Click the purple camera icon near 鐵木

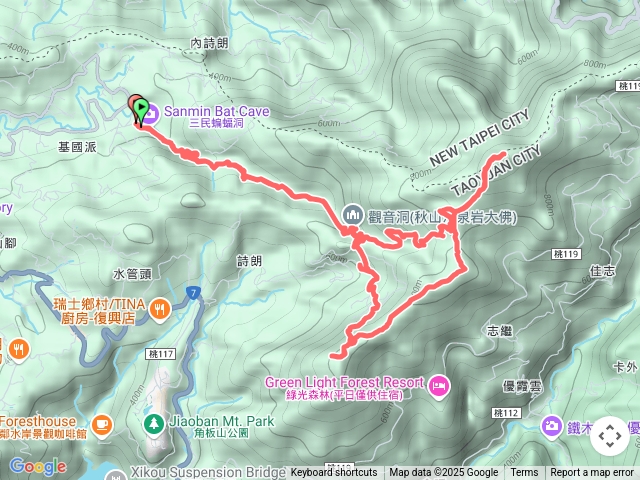tap(552, 426)
